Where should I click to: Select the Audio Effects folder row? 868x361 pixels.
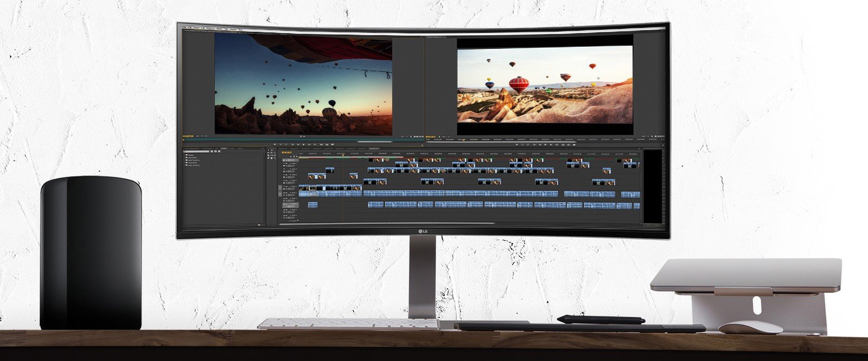pyautogui.click(x=193, y=157)
